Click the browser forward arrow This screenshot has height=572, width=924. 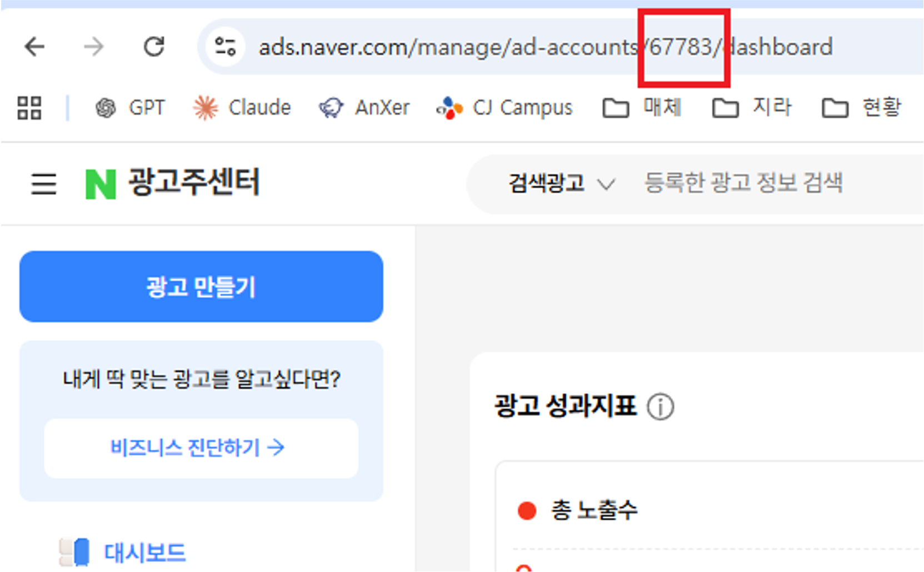(x=94, y=47)
